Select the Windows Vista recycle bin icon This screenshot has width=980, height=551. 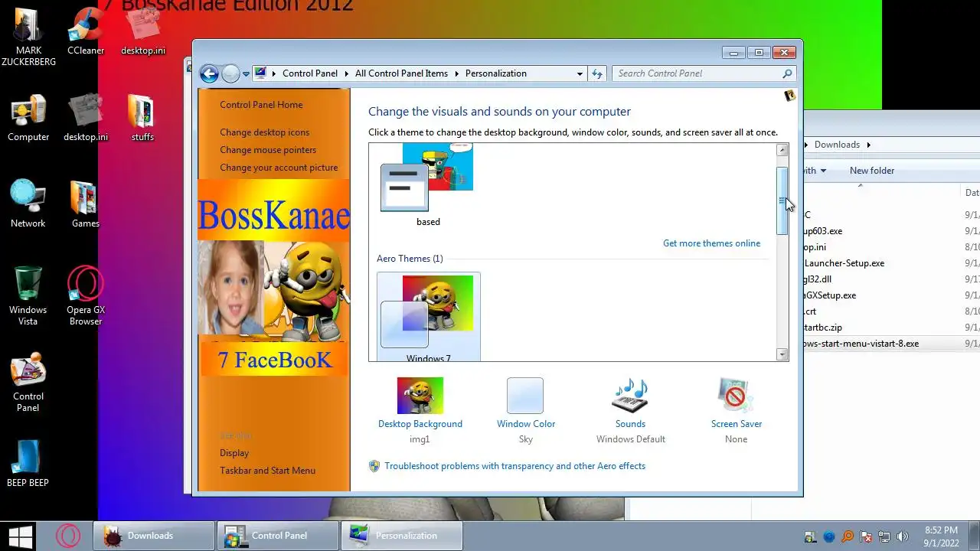point(28,296)
